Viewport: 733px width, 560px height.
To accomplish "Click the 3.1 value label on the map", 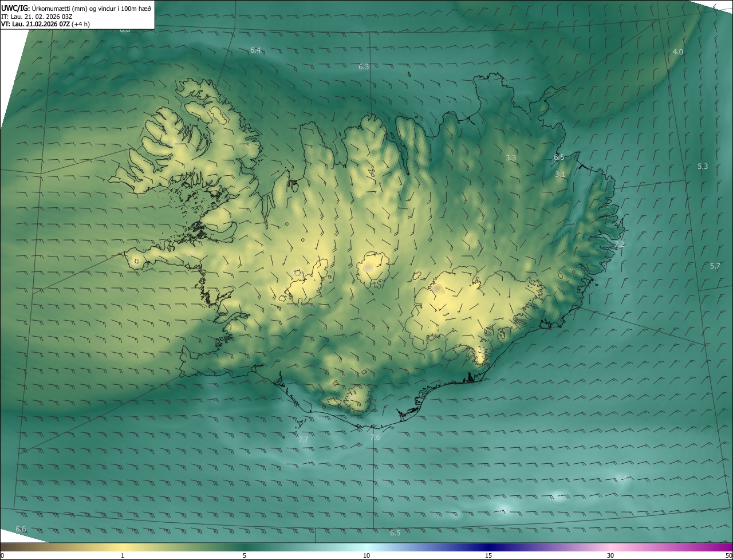I will tap(560, 174).
